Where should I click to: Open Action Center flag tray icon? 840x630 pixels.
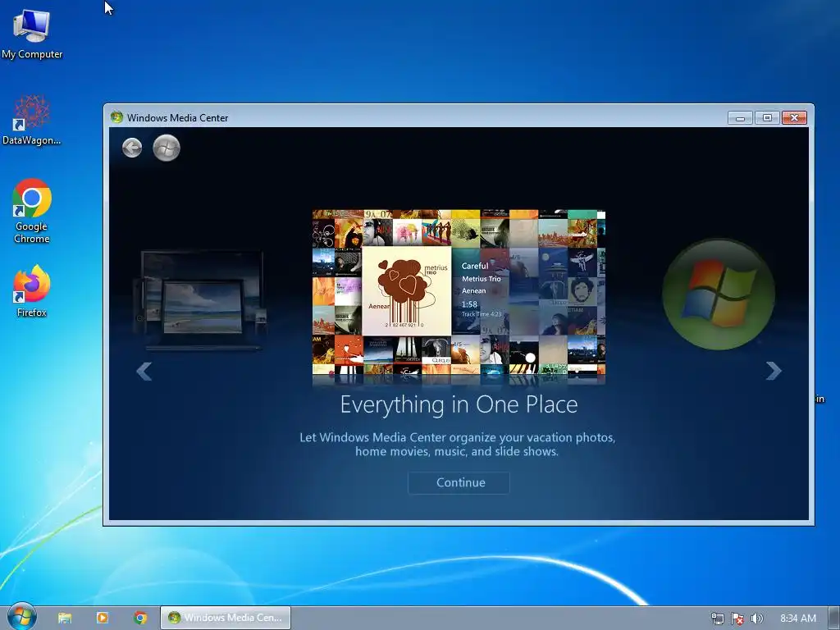(737, 619)
